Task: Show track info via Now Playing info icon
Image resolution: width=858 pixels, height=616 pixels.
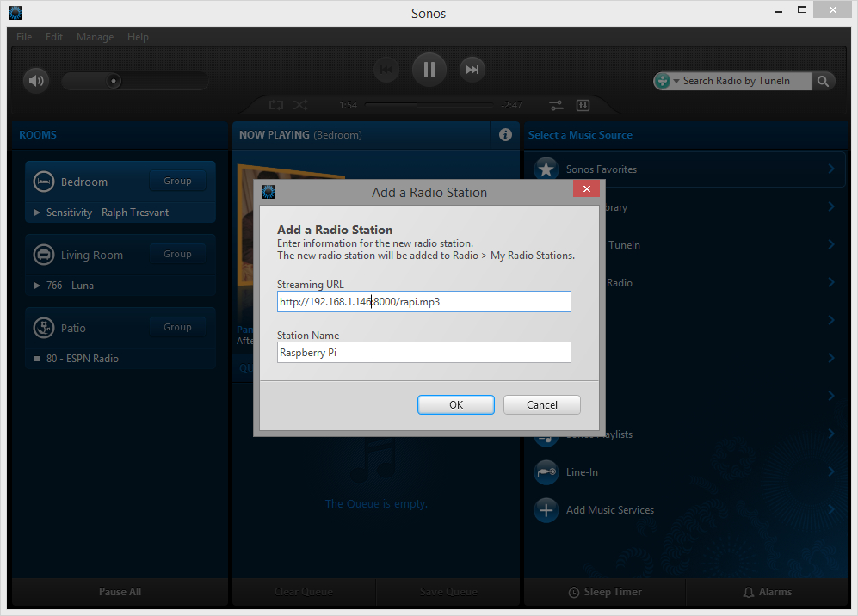Action: pos(505,134)
